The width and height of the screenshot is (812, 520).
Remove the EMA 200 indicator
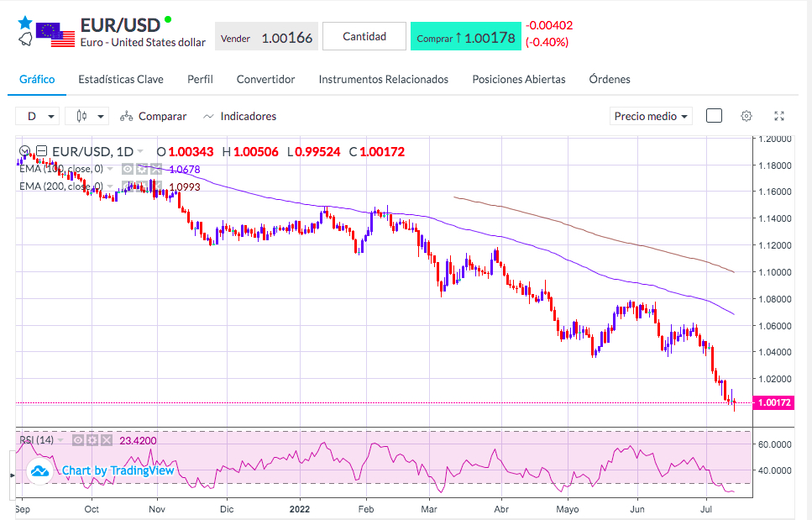(156, 186)
